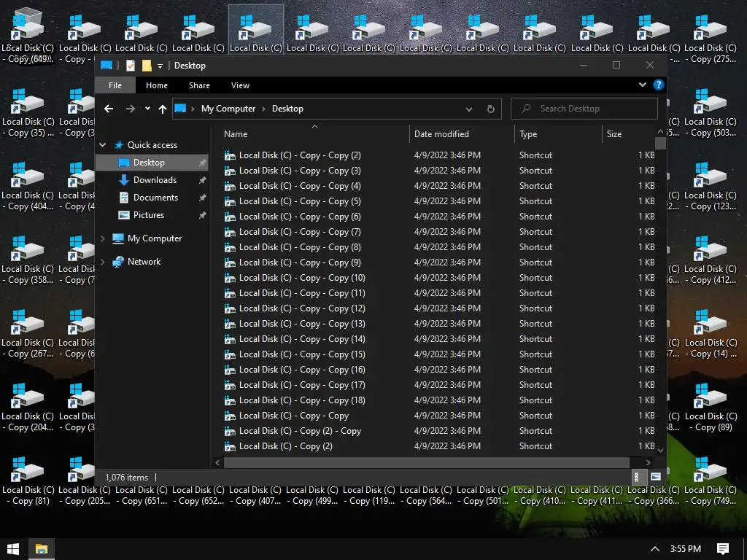The height and width of the screenshot is (560, 747).
Task: Select My Computer in navigation pane
Action: coord(155,238)
